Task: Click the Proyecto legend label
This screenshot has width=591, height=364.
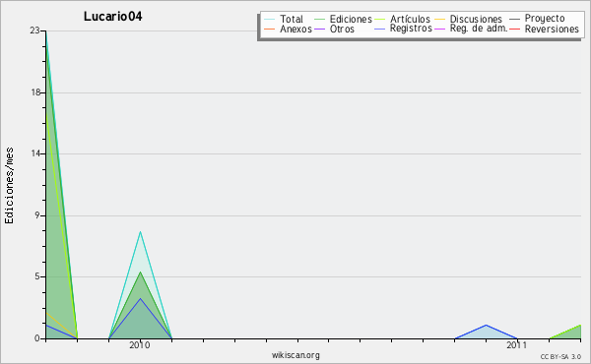Action: pyautogui.click(x=545, y=19)
